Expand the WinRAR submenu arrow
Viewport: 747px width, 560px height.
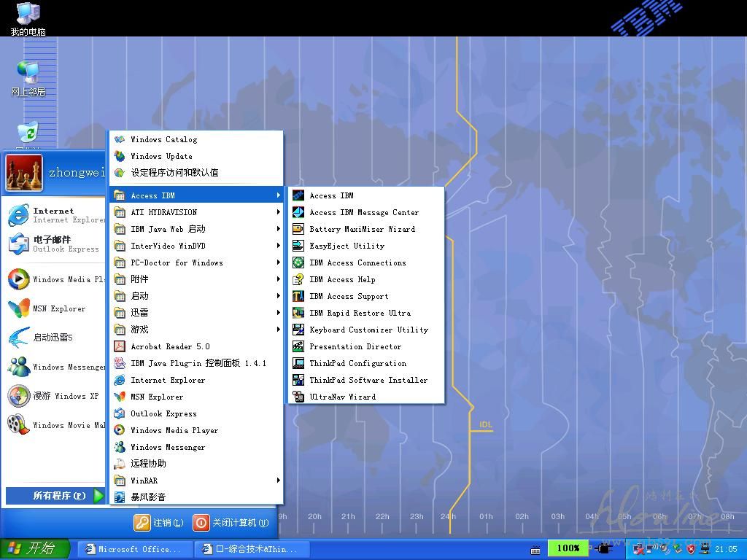tap(278, 481)
